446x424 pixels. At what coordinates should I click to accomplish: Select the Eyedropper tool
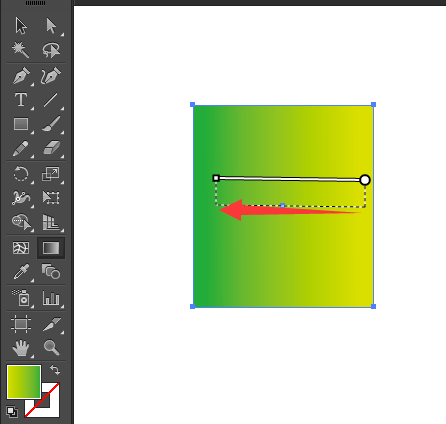[21, 272]
